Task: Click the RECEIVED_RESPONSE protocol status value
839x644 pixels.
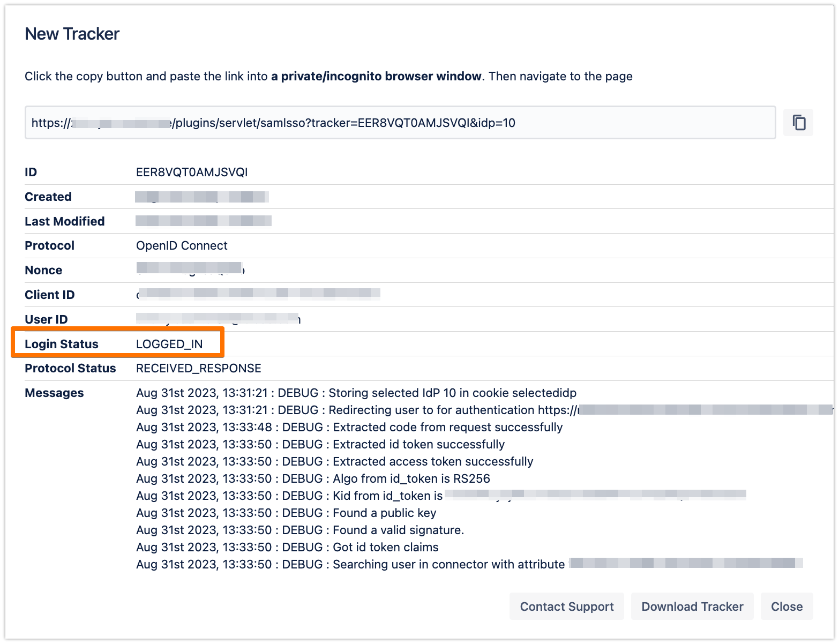Action: tap(198, 368)
